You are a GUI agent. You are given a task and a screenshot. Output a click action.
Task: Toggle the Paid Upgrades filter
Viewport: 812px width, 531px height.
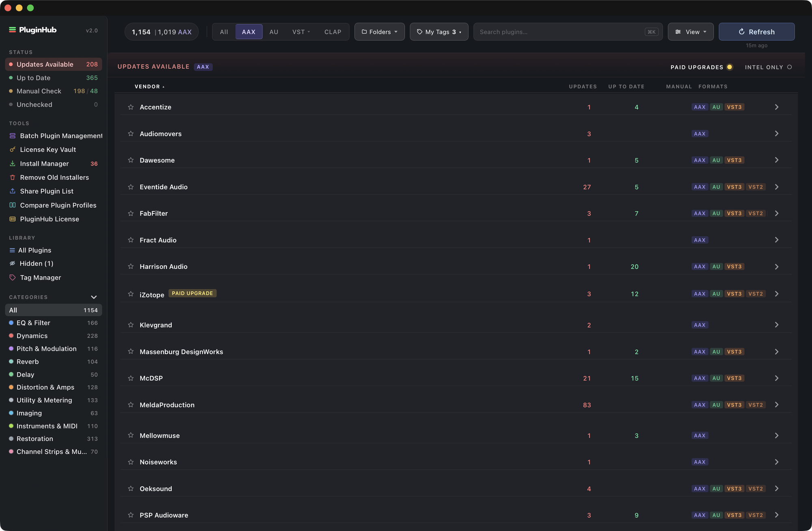(729, 67)
